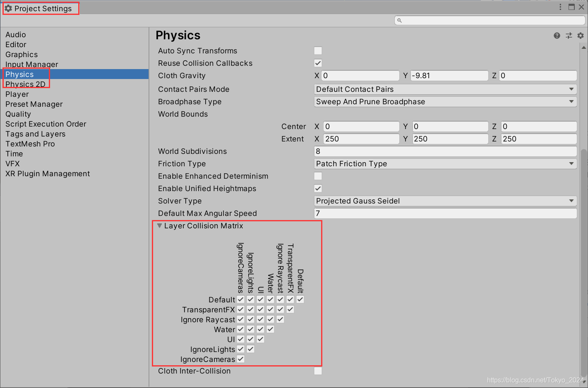Select Quality settings category
This screenshot has height=388, width=588.
tap(18, 114)
